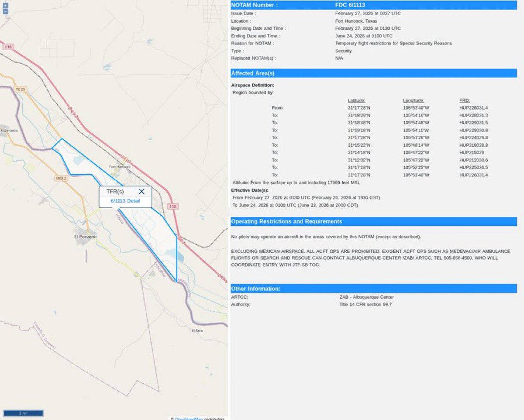Select the altitude line up to 17999 feet MSL

[296, 182]
